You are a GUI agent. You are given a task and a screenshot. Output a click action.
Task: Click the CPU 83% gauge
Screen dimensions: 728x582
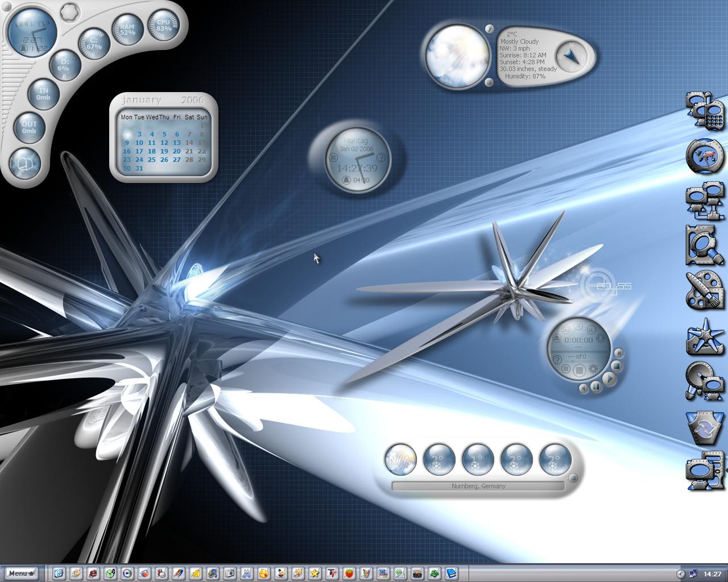(164, 25)
